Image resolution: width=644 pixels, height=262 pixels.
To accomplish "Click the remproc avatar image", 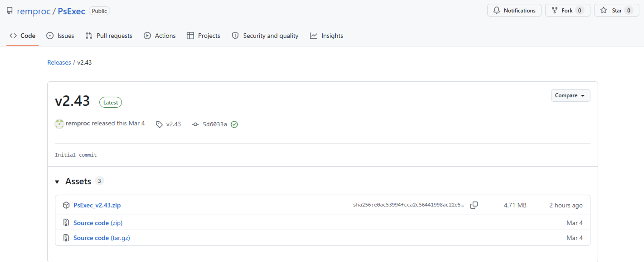I will click(x=59, y=124).
